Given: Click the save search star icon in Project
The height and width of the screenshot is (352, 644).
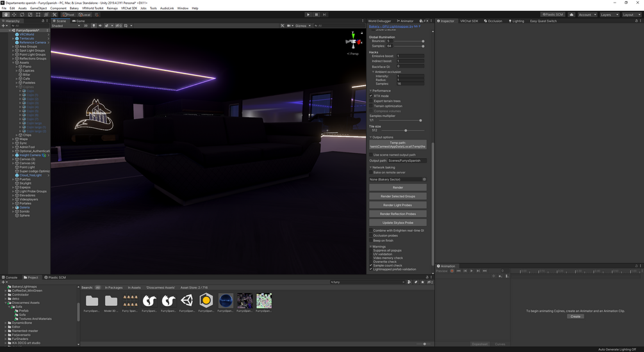Looking at the screenshot, I should [422, 282].
